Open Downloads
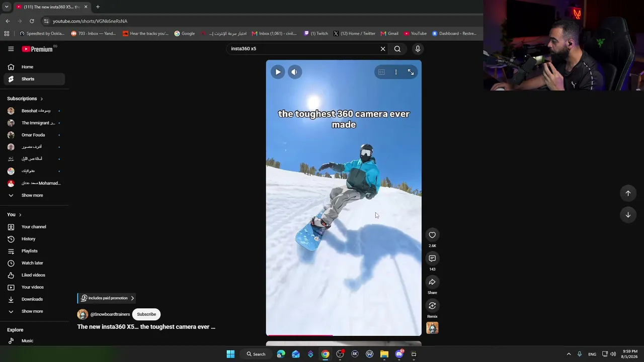644x362 pixels. (34, 299)
